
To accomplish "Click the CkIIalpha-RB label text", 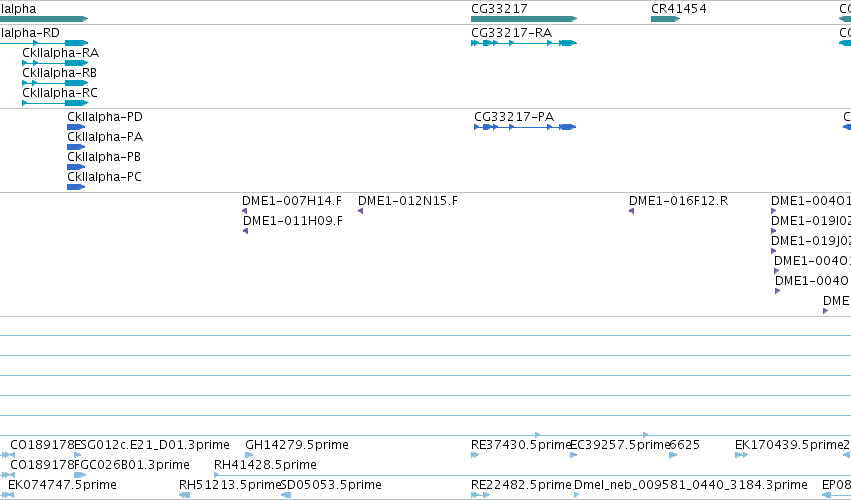I will 60,73.
